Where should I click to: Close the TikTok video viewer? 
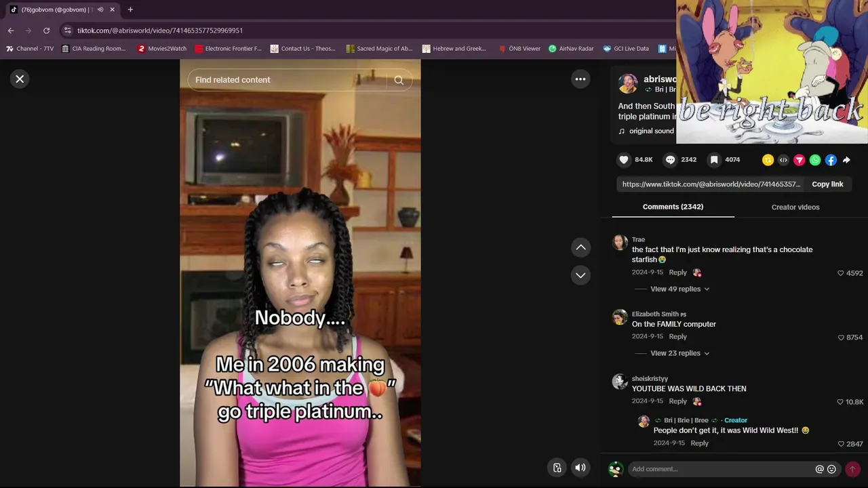[x=20, y=79]
